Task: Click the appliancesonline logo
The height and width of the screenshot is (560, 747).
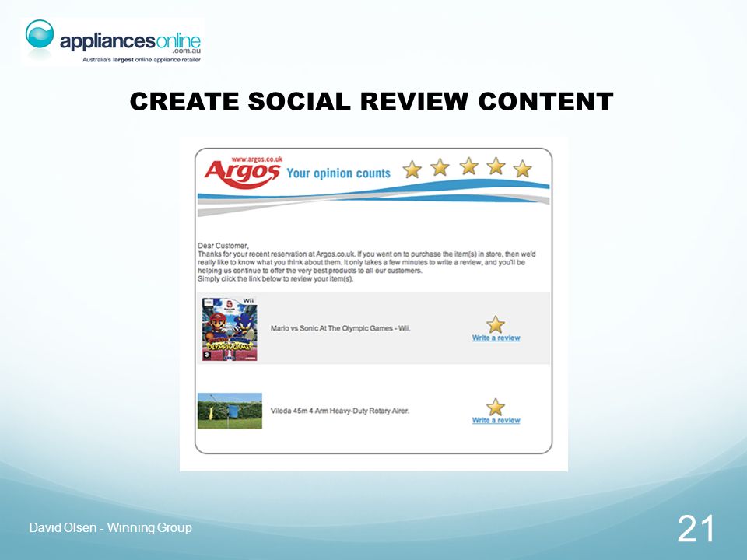Action: click(x=114, y=41)
